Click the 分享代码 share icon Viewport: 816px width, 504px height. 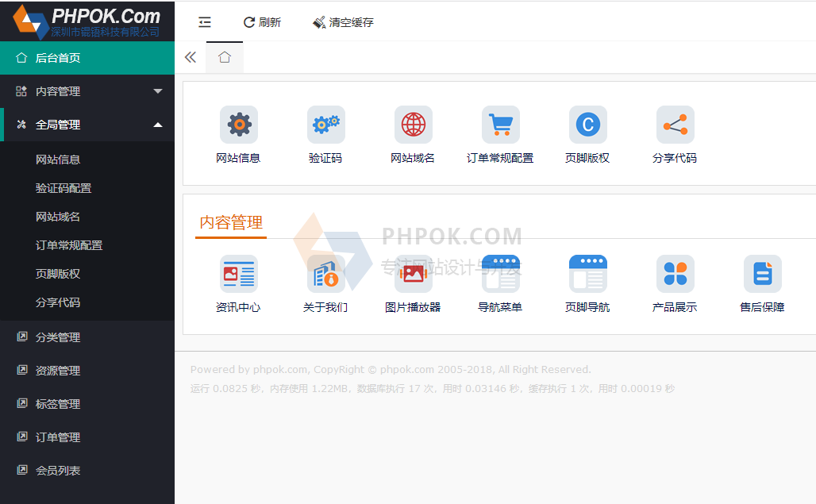click(675, 125)
